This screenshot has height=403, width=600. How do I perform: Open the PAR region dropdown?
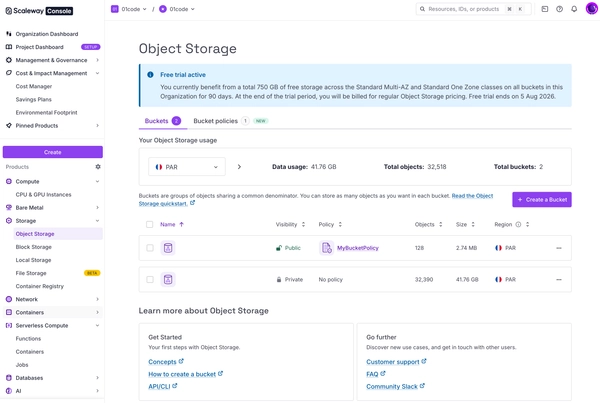187,167
